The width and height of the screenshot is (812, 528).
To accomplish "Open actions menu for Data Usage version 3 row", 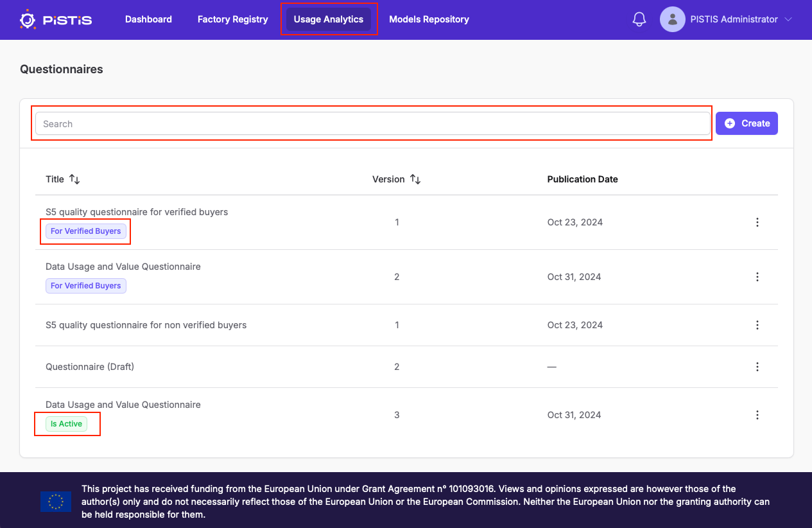I will pyautogui.click(x=757, y=415).
